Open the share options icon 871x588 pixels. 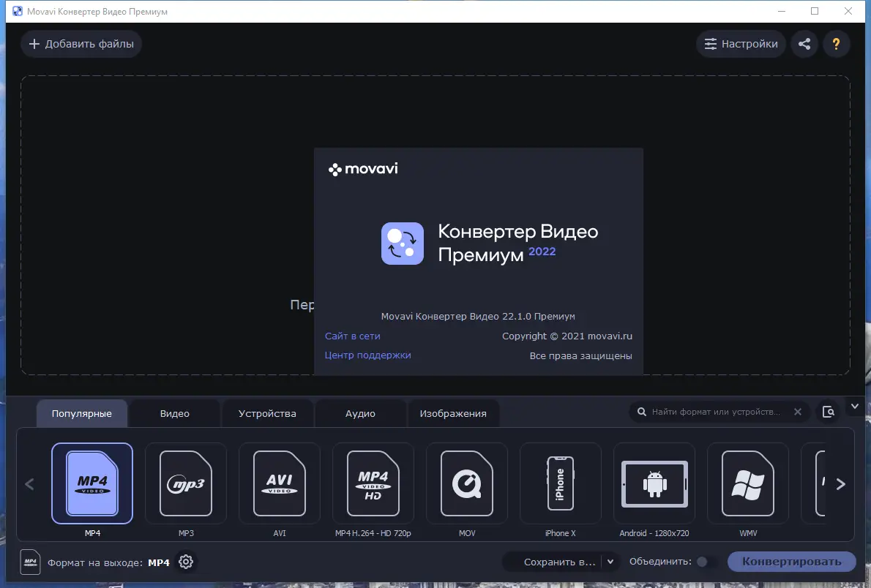point(804,44)
